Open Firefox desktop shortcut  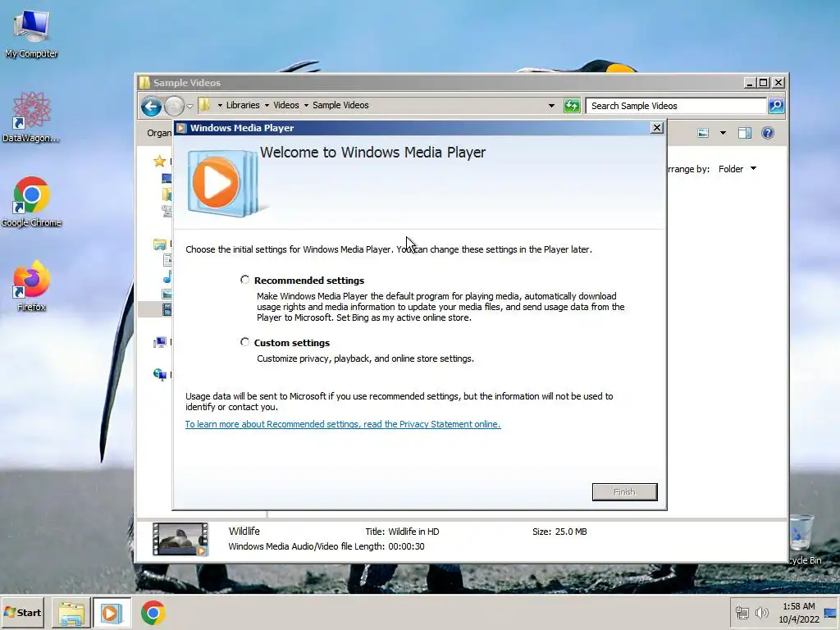(x=31, y=285)
